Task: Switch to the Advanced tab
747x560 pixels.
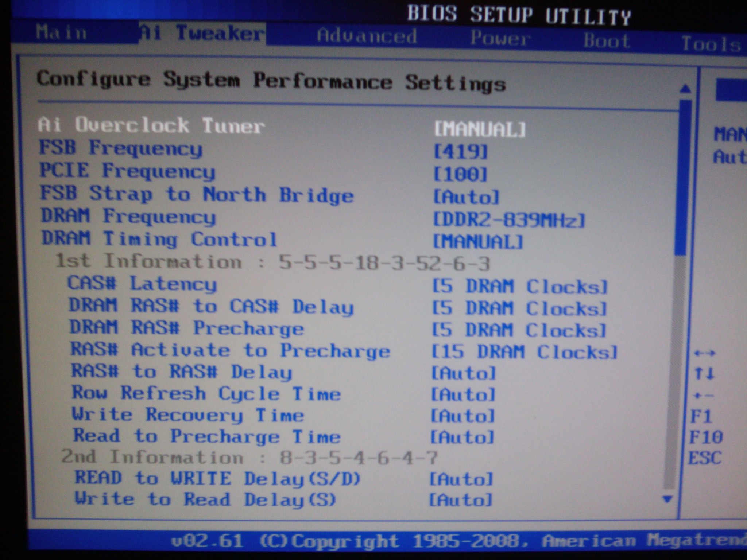Action: coord(367,36)
